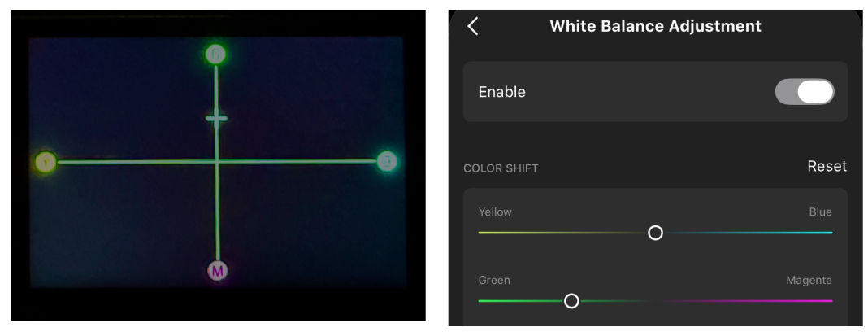Select the yellow Y marker on camera grid
Image resolution: width=868 pixels, height=336 pixels.
point(46,163)
